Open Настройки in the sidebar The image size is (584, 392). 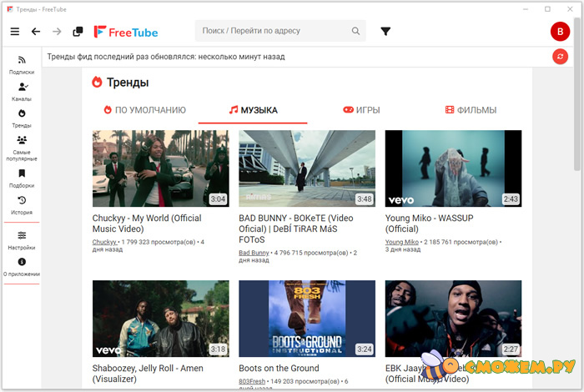(22, 240)
